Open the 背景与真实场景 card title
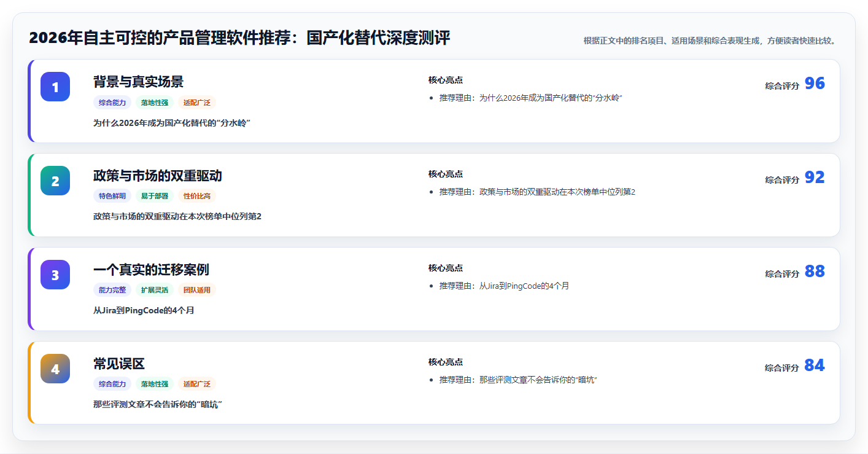 (138, 82)
